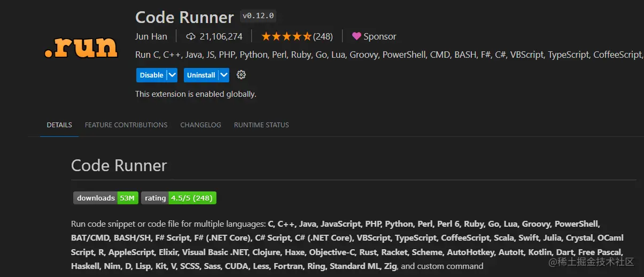The width and height of the screenshot is (644, 277).
Task: Click the header description starting 'Run C, C++'
Action: click(x=389, y=55)
